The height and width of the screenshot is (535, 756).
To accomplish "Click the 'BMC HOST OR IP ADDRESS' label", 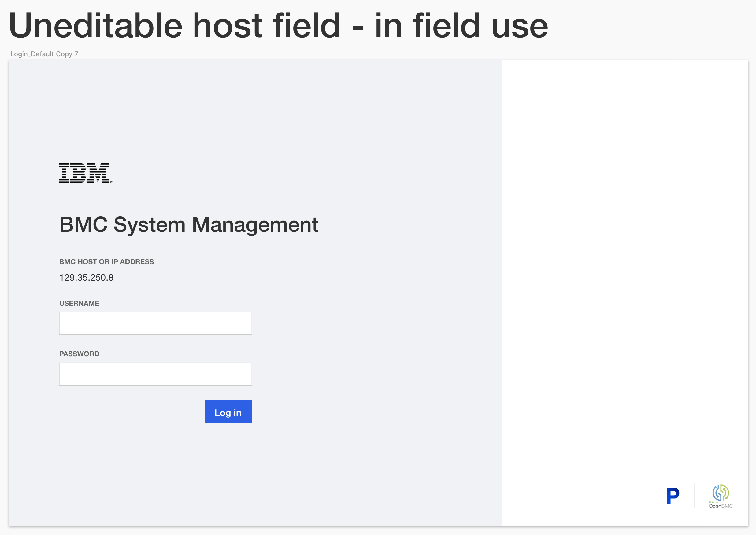I will pos(106,262).
